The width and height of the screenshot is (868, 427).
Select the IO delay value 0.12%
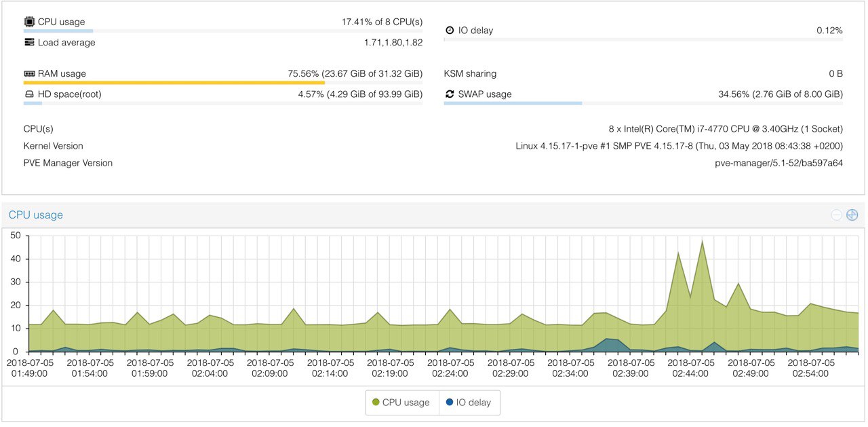[829, 31]
